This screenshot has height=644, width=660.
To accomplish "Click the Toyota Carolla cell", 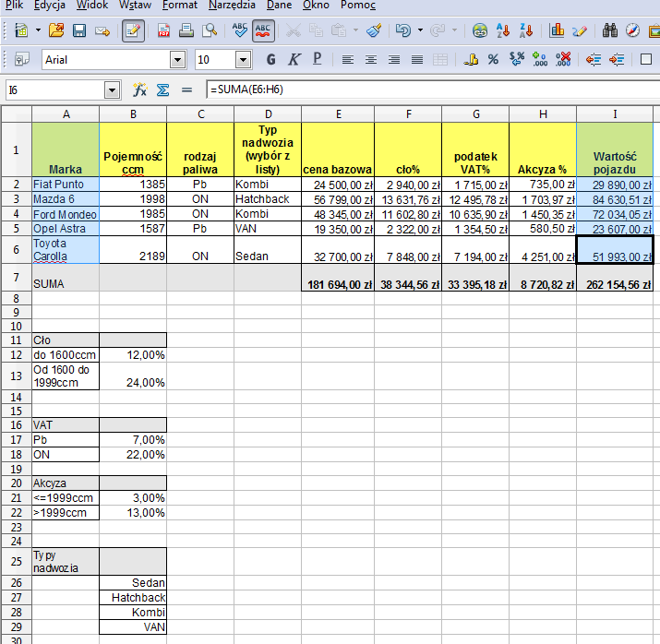I will click(x=66, y=250).
